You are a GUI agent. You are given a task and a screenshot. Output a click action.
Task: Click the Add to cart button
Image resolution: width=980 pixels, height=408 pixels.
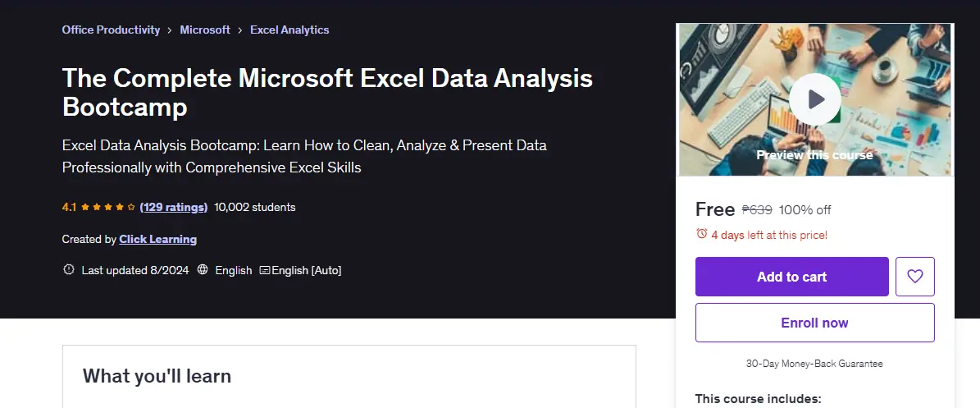792,277
